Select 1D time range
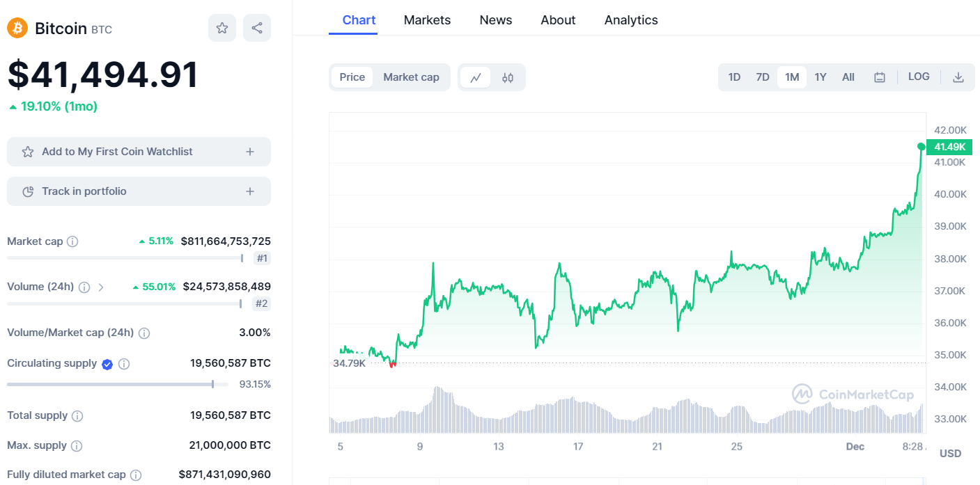The height and width of the screenshot is (485, 980). click(734, 77)
